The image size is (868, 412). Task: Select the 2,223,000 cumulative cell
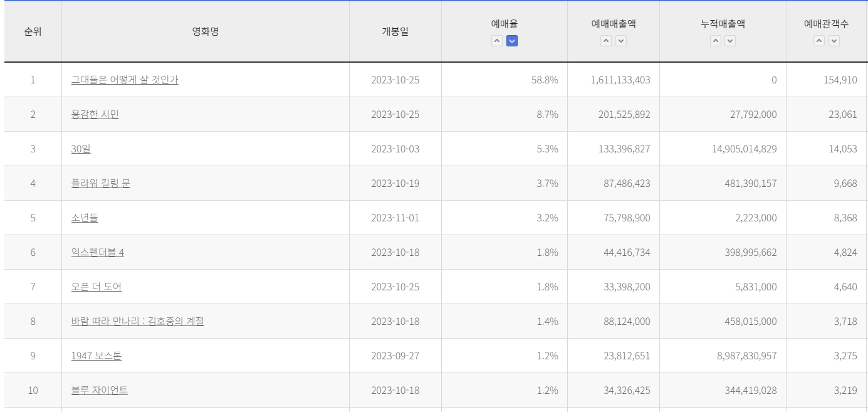723,218
